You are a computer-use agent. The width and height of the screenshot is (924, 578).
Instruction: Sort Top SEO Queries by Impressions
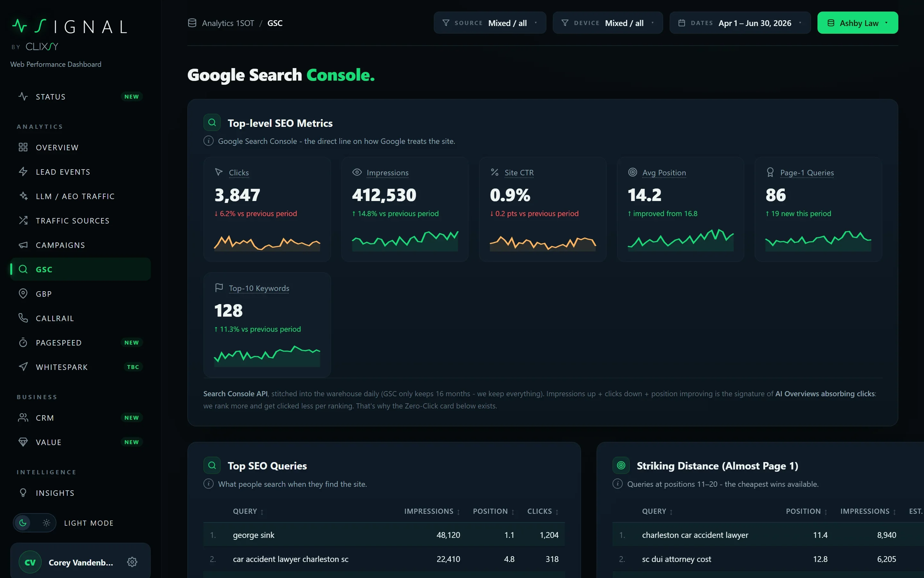[x=432, y=512]
